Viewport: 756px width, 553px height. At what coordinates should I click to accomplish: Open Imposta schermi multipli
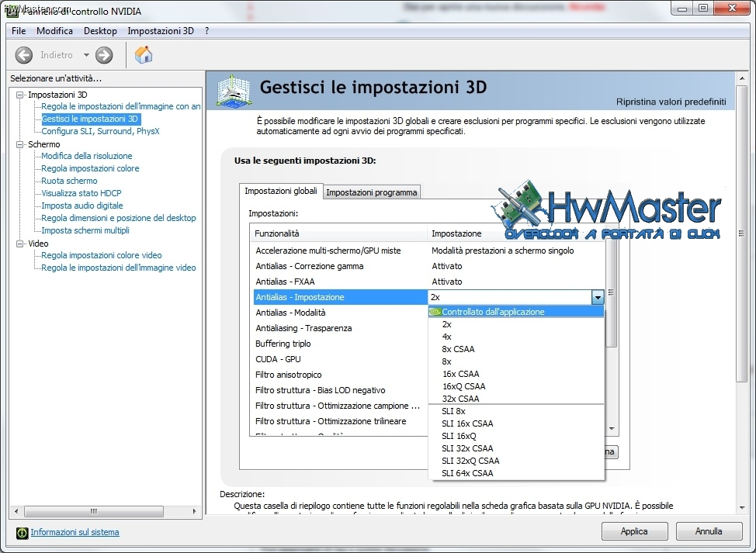pyautogui.click(x=85, y=230)
